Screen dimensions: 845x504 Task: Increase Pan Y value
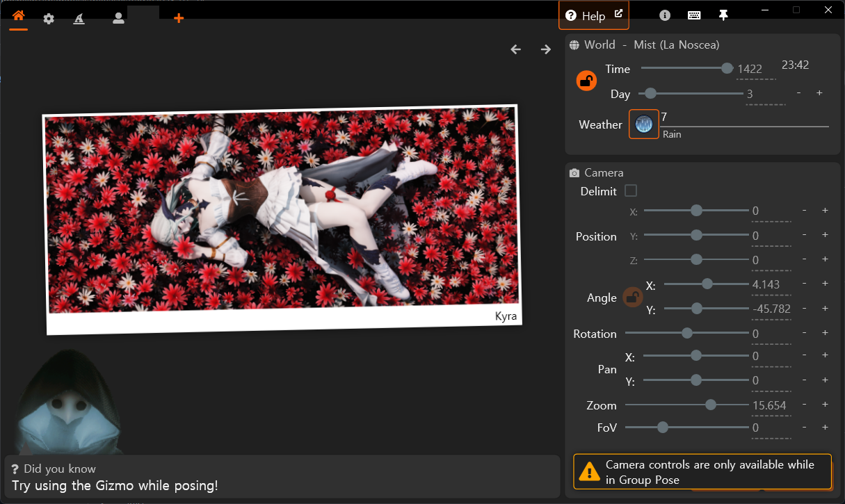click(x=825, y=380)
